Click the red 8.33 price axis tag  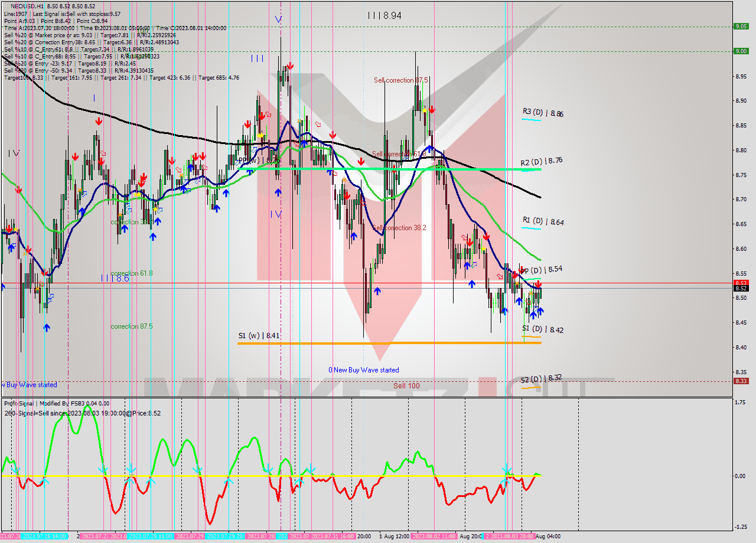(741, 381)
